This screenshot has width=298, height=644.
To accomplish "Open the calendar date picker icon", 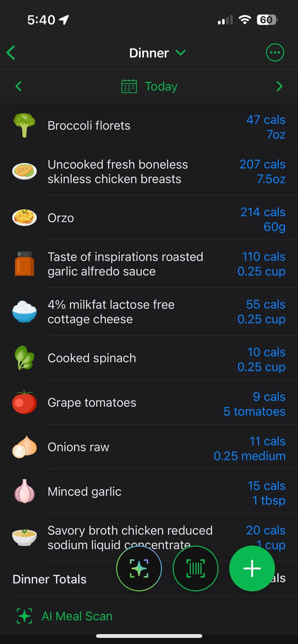I will tap(129, 86).
